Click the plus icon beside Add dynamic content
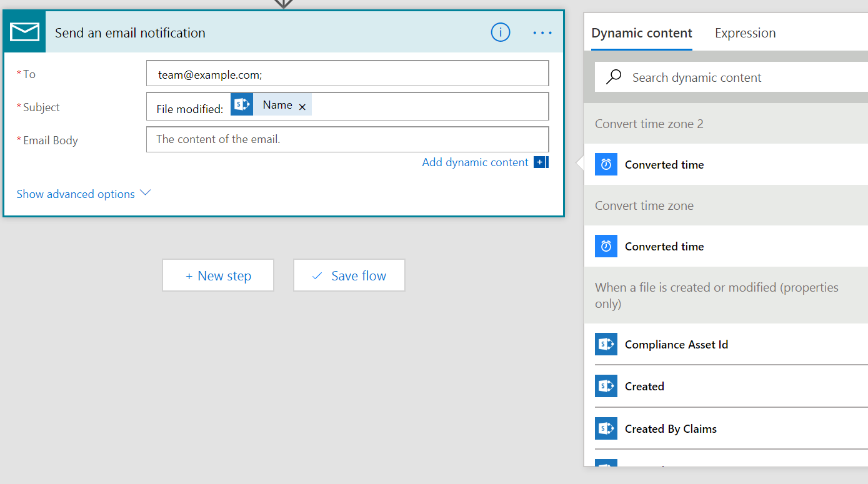 click(541, 162)
